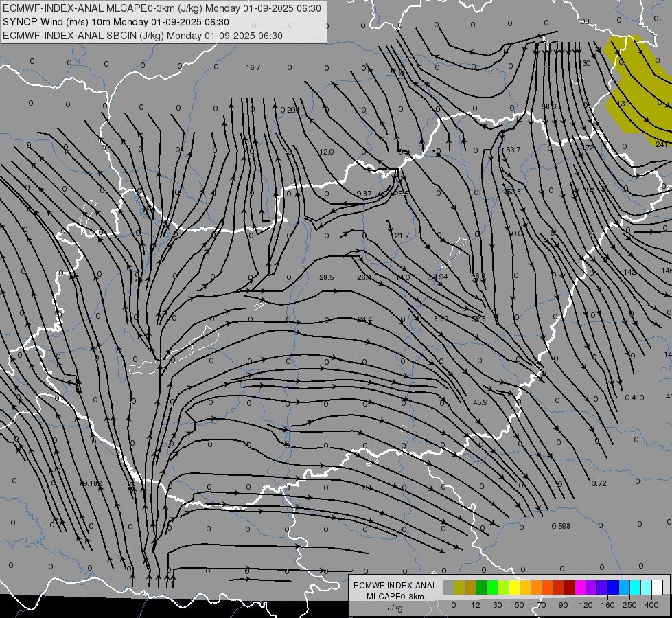The image size is (672, 618).
Task: Click the 45.9 map value
Action: (x=480, y=402)
